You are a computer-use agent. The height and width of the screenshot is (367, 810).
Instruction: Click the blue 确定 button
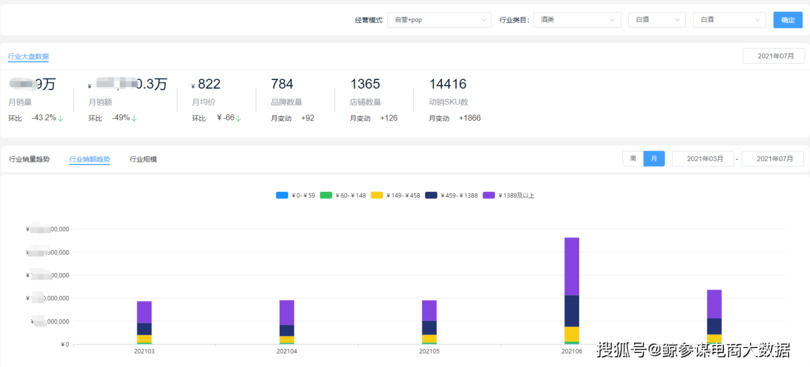pyautogui.click(x=788, y=20)
